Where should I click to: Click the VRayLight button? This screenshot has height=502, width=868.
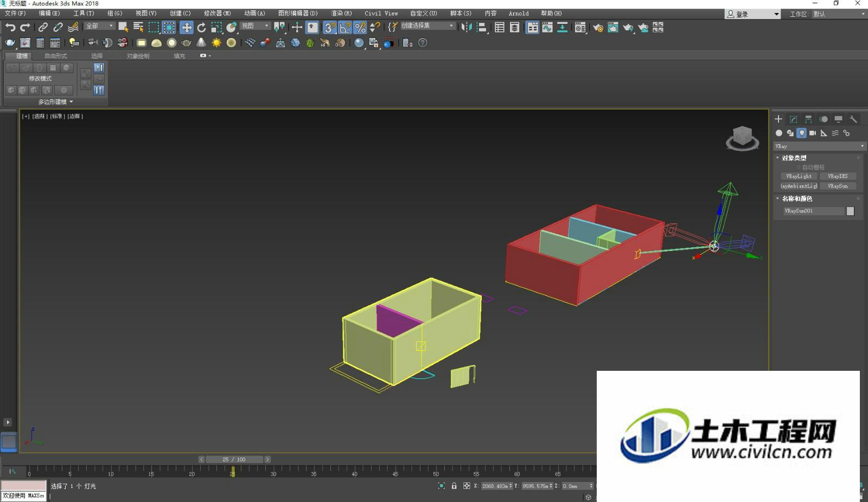(x=799, y=176)
